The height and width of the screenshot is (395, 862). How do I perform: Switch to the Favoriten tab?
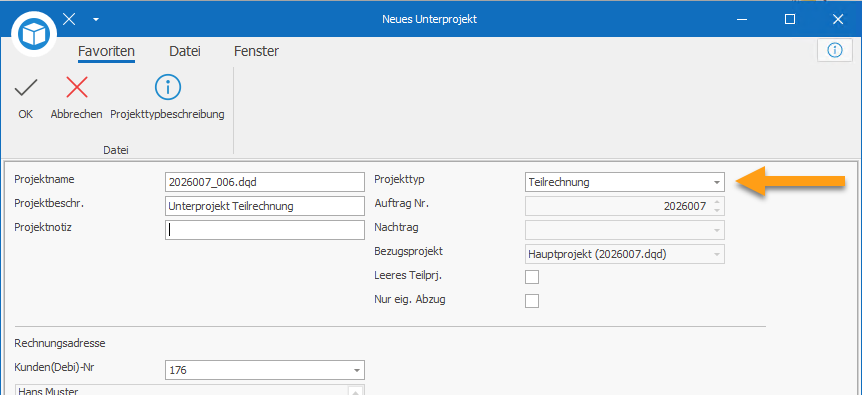106,52
